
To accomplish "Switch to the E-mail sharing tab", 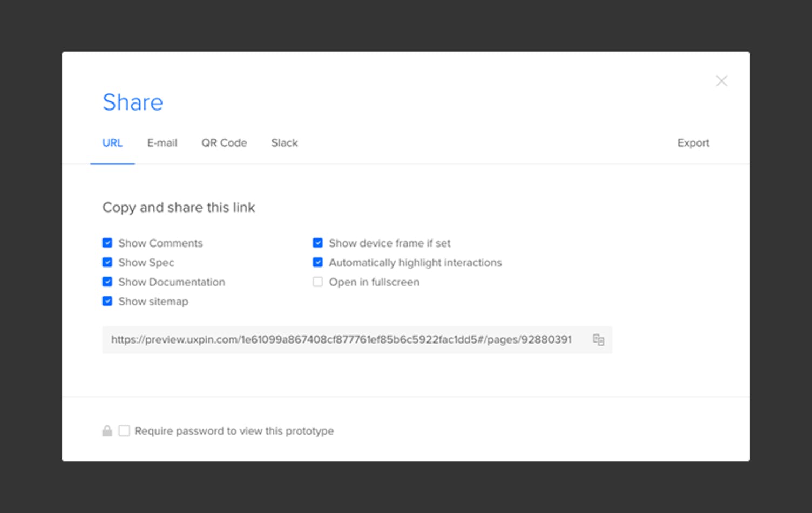I will coord(162,143).
